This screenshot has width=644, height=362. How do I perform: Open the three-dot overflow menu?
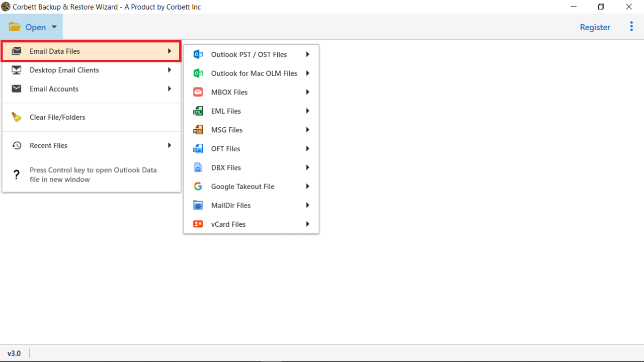coord(631,27)
